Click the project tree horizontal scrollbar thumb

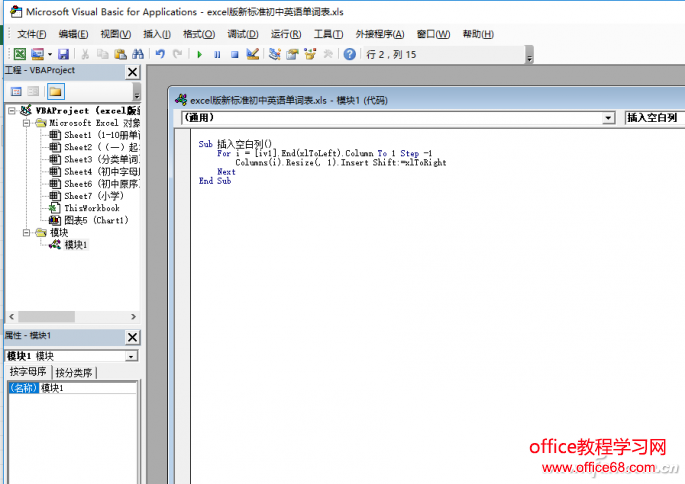pos(46,316)
